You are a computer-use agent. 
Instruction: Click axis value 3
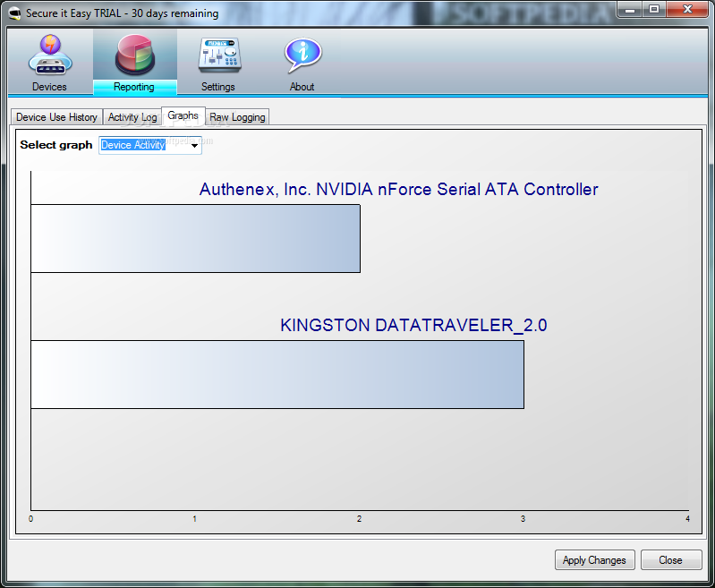[x=523, y=519]
